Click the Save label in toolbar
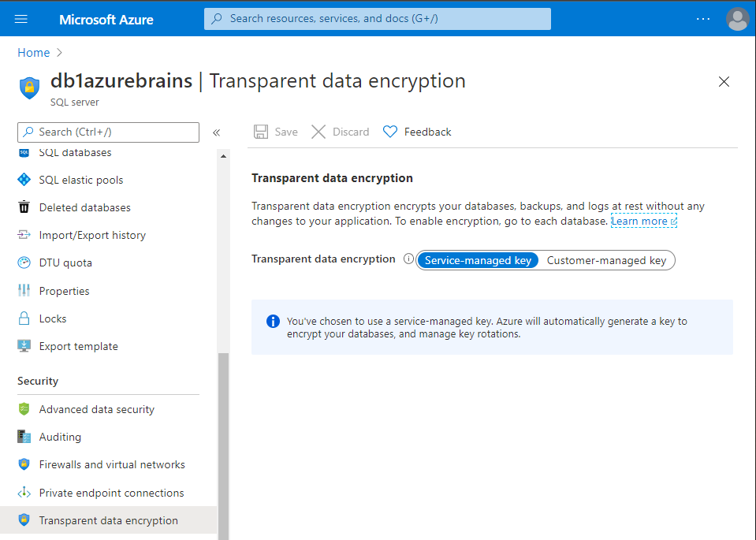756x540 pixels. click(x=286, y=132)
